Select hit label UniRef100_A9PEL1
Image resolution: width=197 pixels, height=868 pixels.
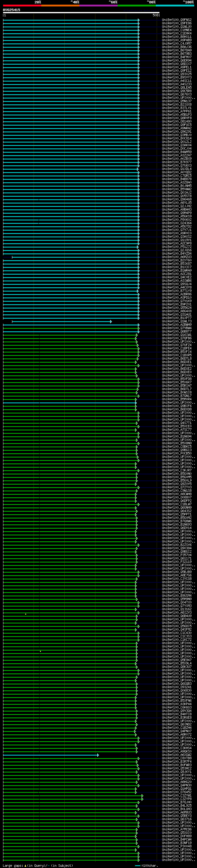(177, 67)
